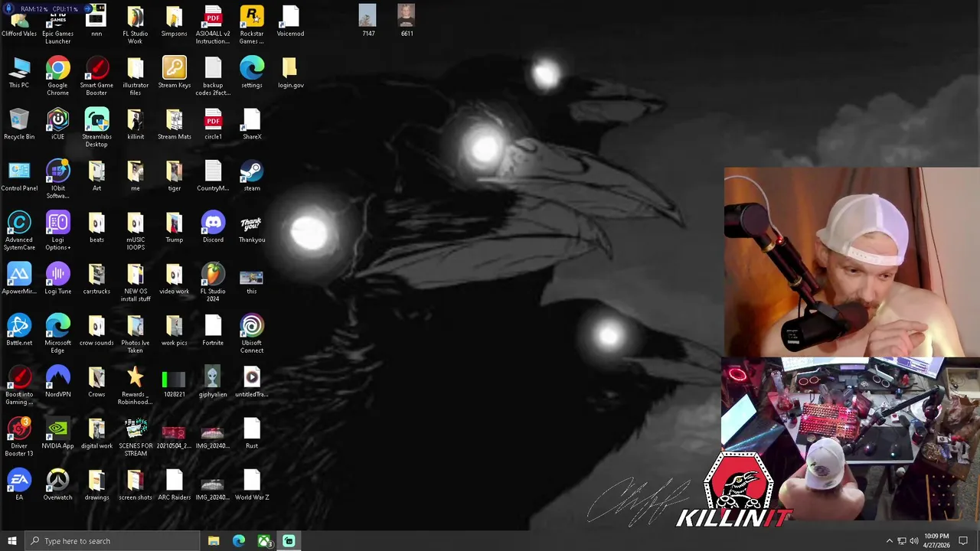Open the network status tray icon

(x=901, y=541)
